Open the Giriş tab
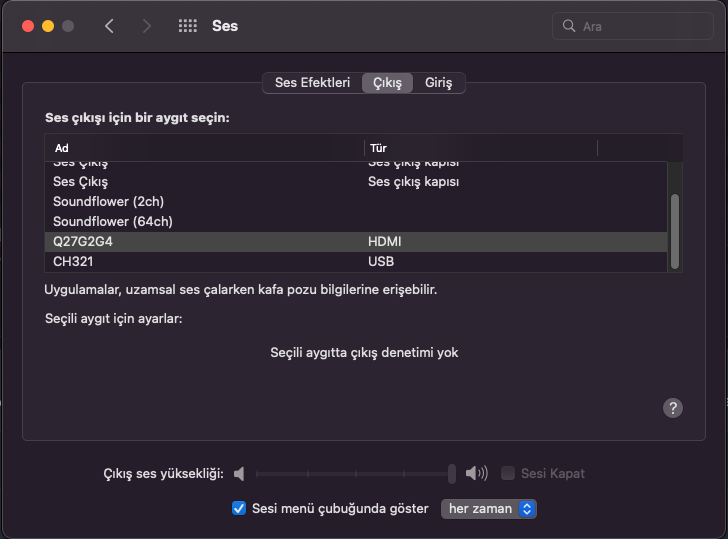Screen dimensions: 728x539 [438, 83]
